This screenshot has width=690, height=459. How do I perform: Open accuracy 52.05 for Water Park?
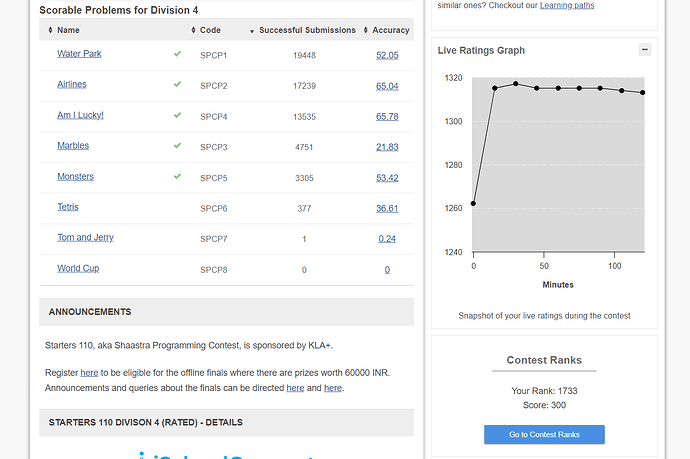[387, 55]
